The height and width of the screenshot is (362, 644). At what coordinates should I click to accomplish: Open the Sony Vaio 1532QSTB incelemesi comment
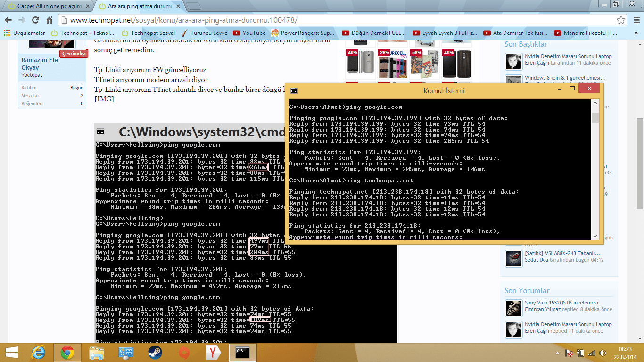coord(561,303)
